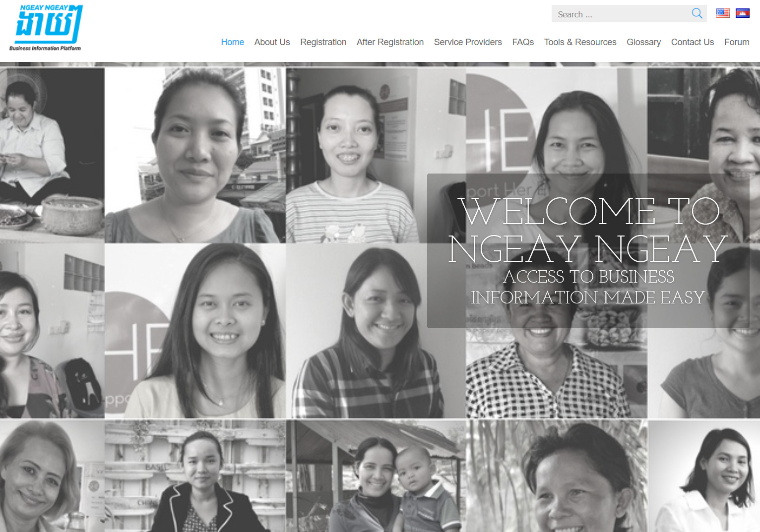
Task: Click the Ngeay Ngeay logo
Action: point(46,28)
